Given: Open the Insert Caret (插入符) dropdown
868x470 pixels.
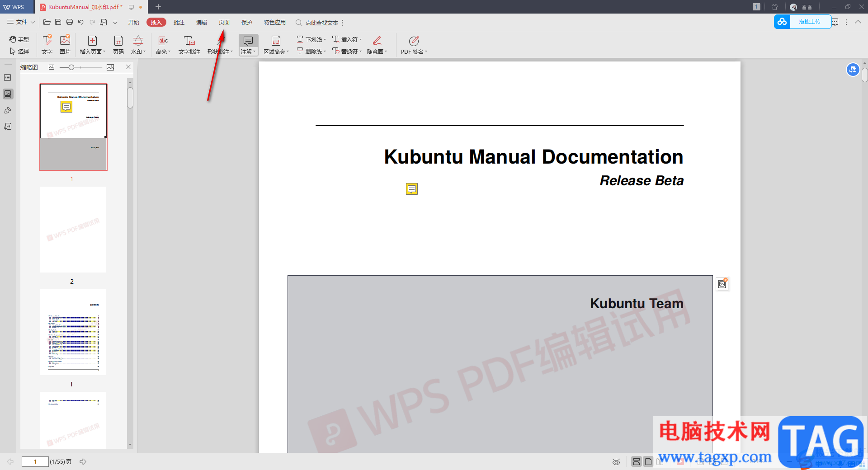Looking at the screenshot, I should pyautogui.click(x=347, y=39).
